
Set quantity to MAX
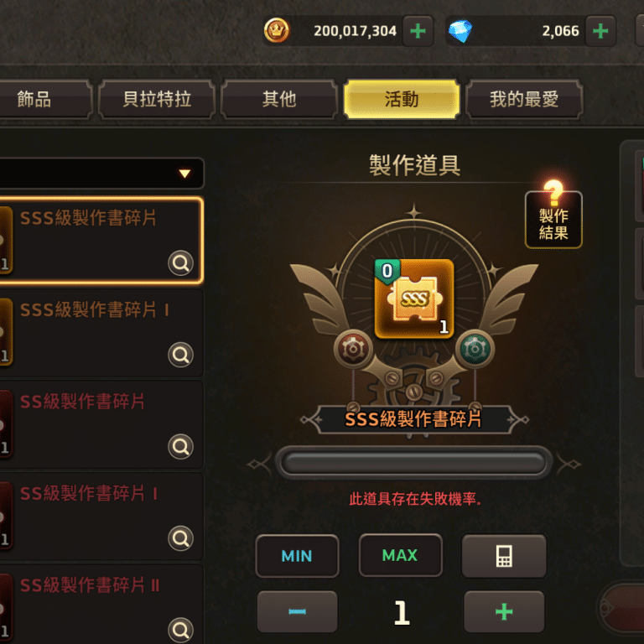(401, 555)
